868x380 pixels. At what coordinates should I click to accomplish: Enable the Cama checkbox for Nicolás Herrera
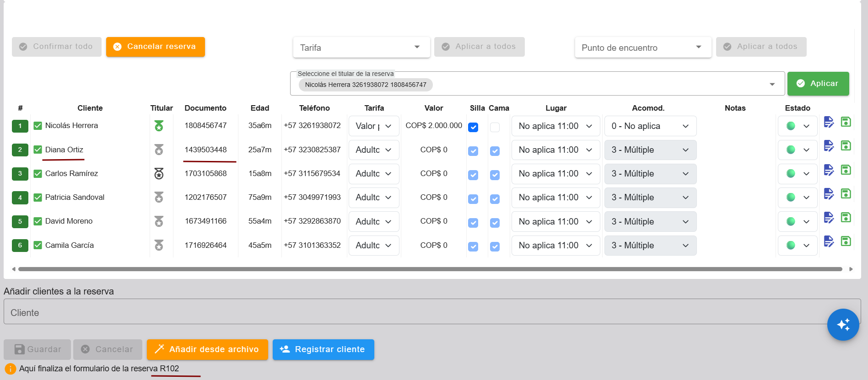tap(495, 127)
